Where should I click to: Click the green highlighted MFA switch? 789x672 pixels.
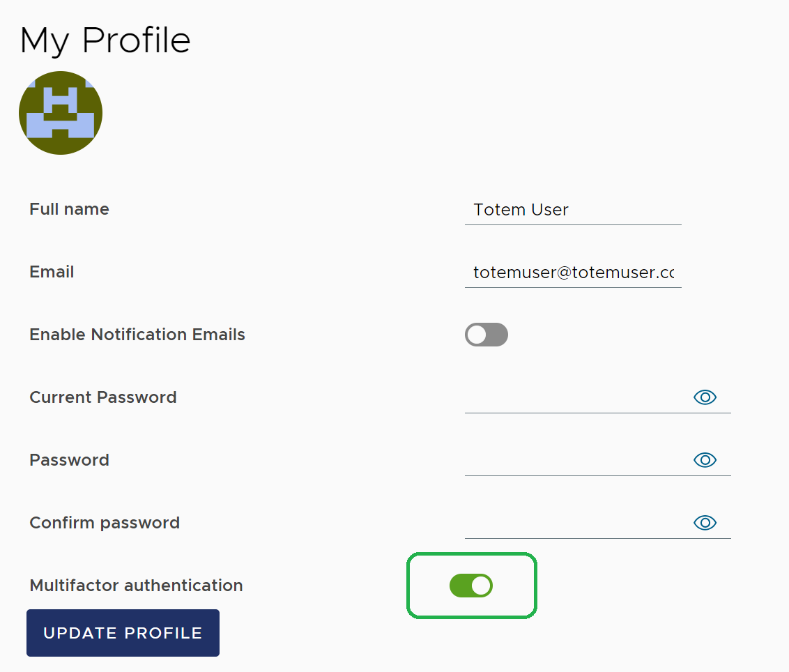471,586
